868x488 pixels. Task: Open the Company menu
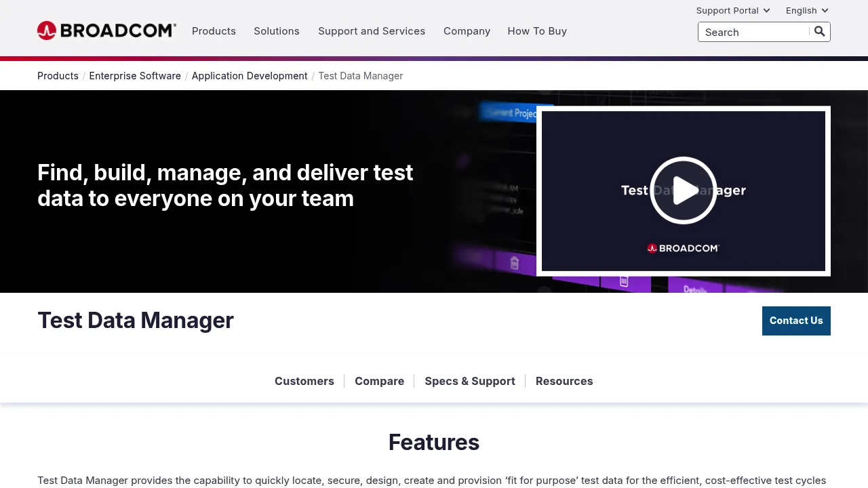pos(467,31)
